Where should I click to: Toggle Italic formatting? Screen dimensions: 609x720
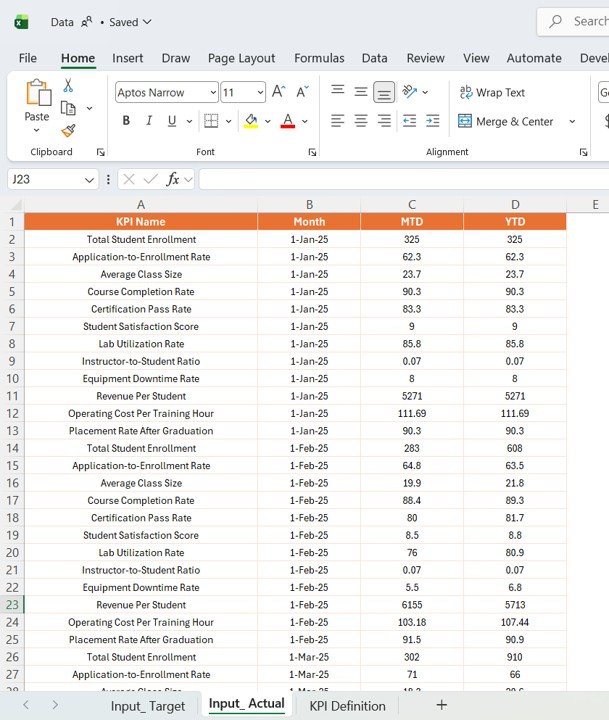point(149,121)
